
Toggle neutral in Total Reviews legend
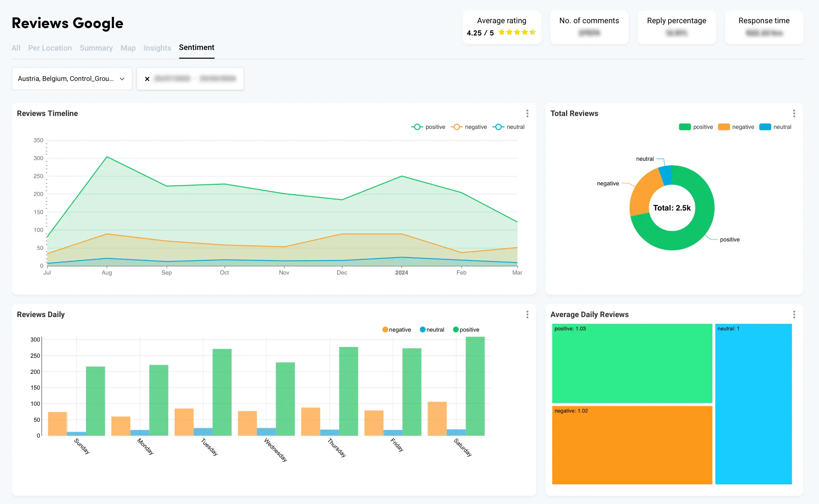coord(775,127)
